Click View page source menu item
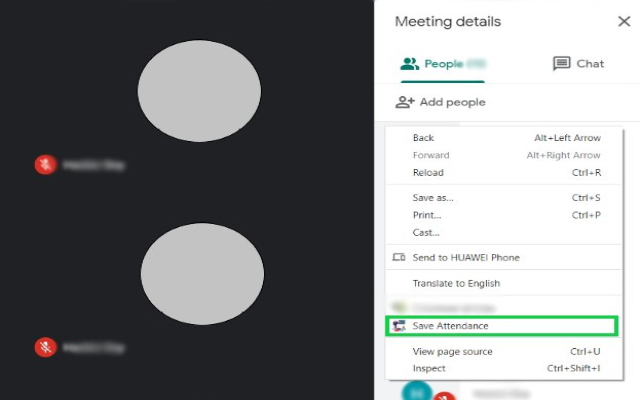Viewport: 640px width, 400px height. (452, 351)
